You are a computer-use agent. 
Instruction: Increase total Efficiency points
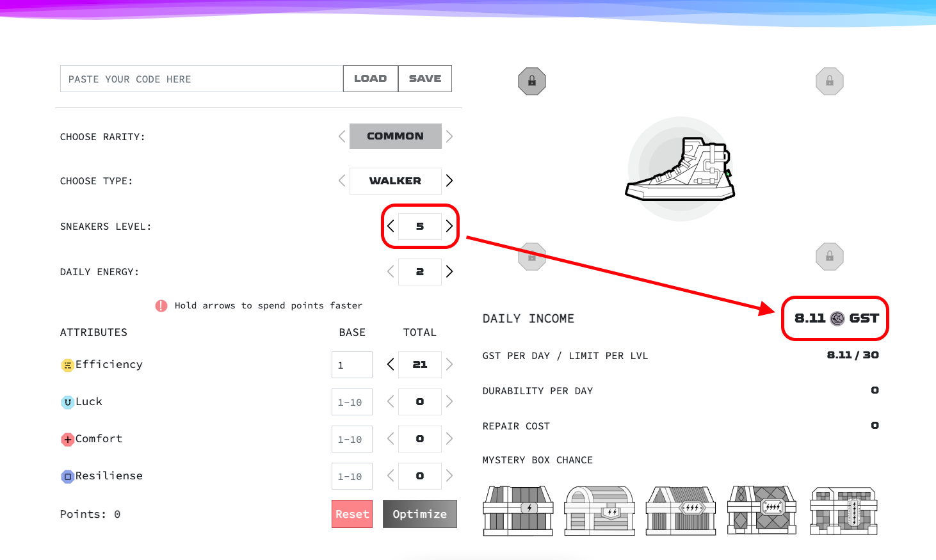click(449, 364)
